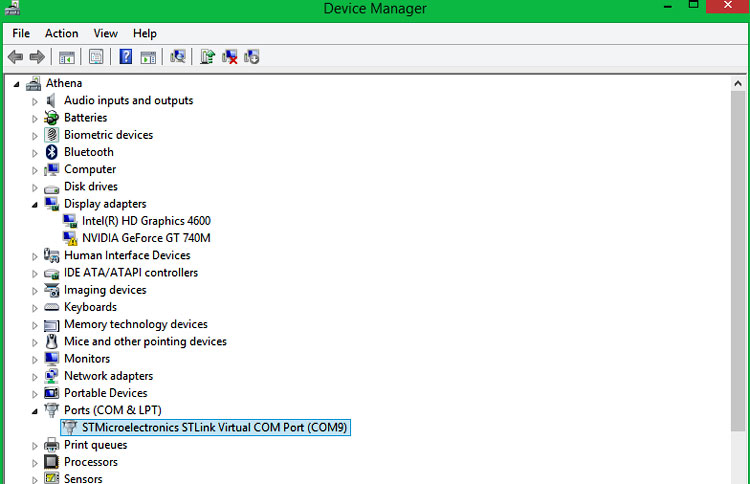Image resolution: width=750 pixels, height=484 pixels.
Task: Click the Imaging devices camera icon
Action: [51, 290]
